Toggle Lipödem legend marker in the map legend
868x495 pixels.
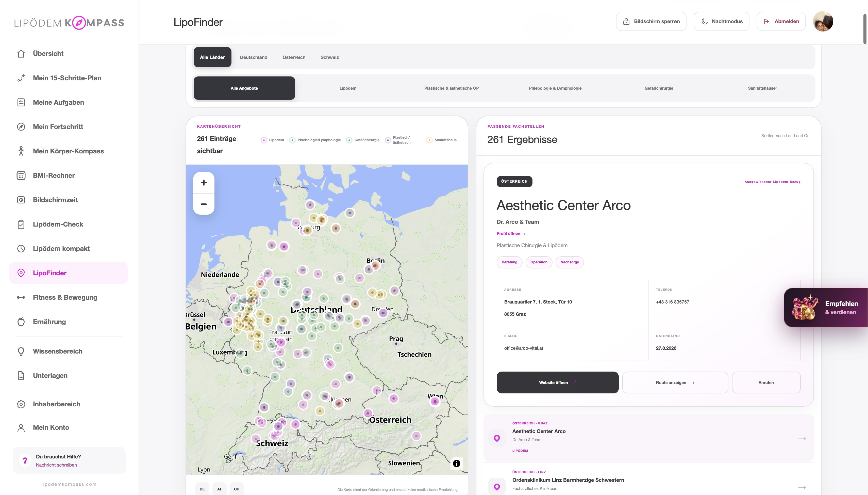[264, 140]
